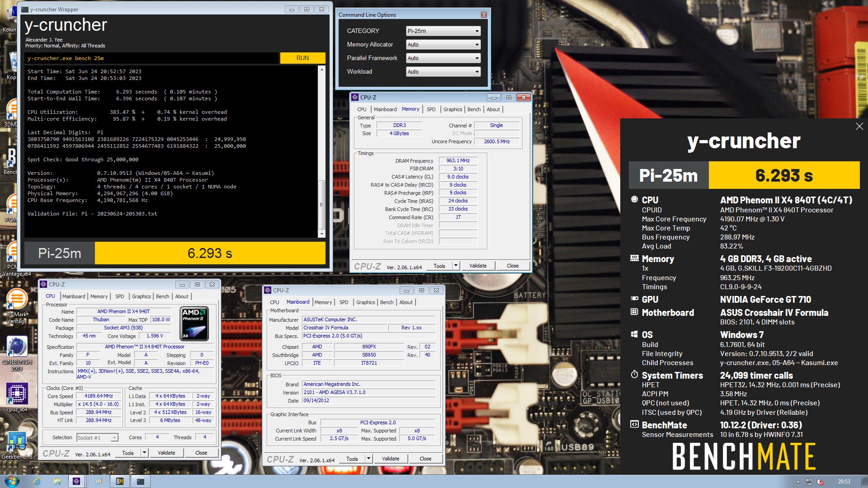
Task: Expand Tools dropdown arrow in mainboard CPU-Z window
Action: [368, 459]
